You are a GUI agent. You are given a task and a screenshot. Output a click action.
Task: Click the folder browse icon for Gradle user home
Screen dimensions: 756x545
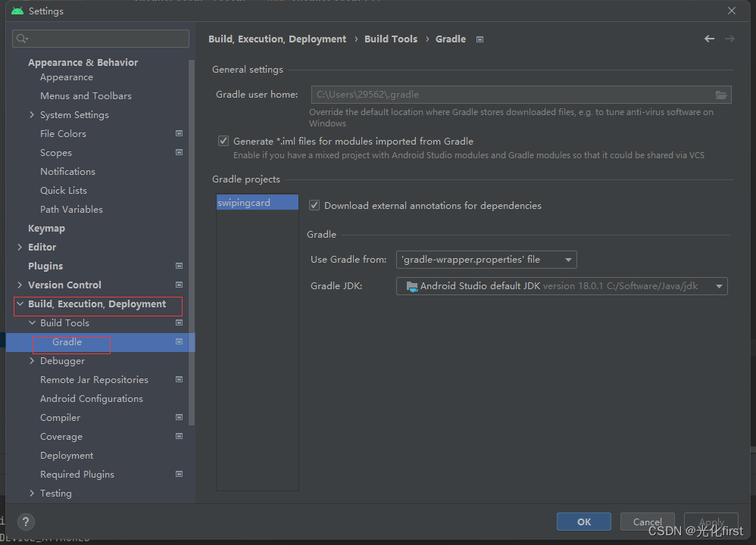[721, 95]
